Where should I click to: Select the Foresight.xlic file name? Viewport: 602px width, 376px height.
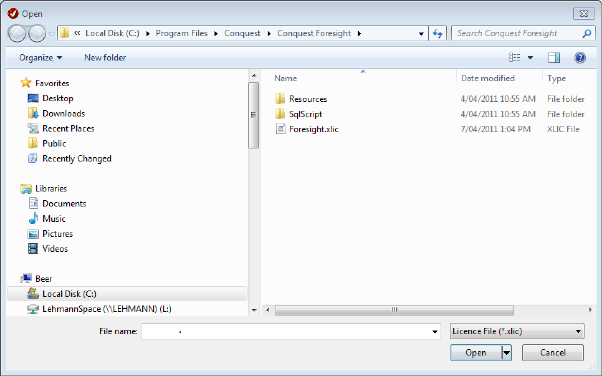click(314, 129)
